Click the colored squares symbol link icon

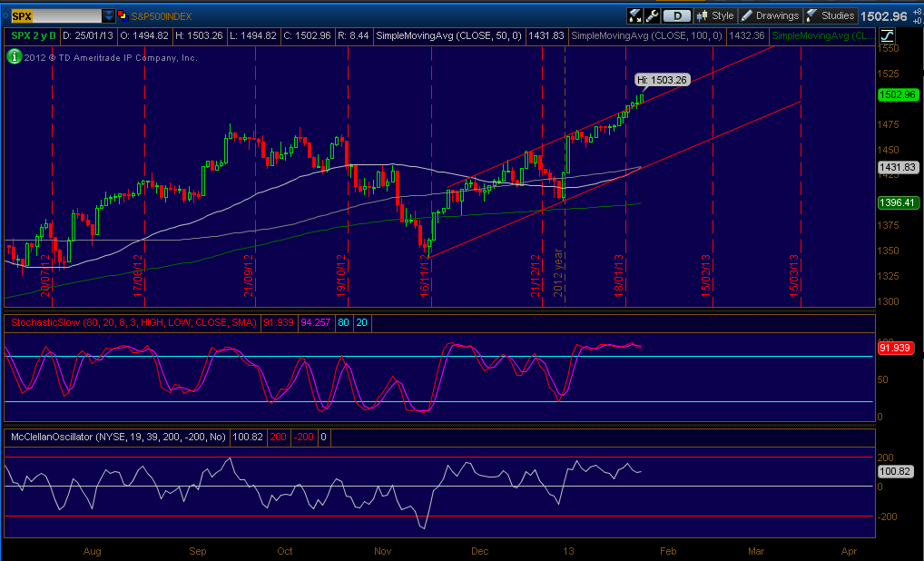tap(123, 16)
